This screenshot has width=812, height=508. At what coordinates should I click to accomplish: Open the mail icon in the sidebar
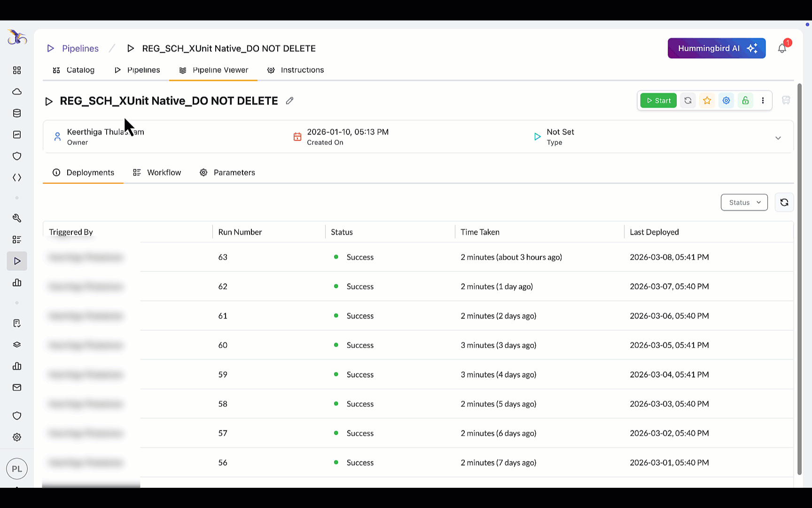17,388
